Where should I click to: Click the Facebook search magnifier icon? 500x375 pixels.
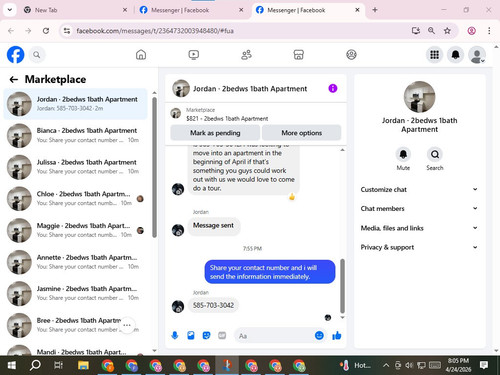coord(37,55)
